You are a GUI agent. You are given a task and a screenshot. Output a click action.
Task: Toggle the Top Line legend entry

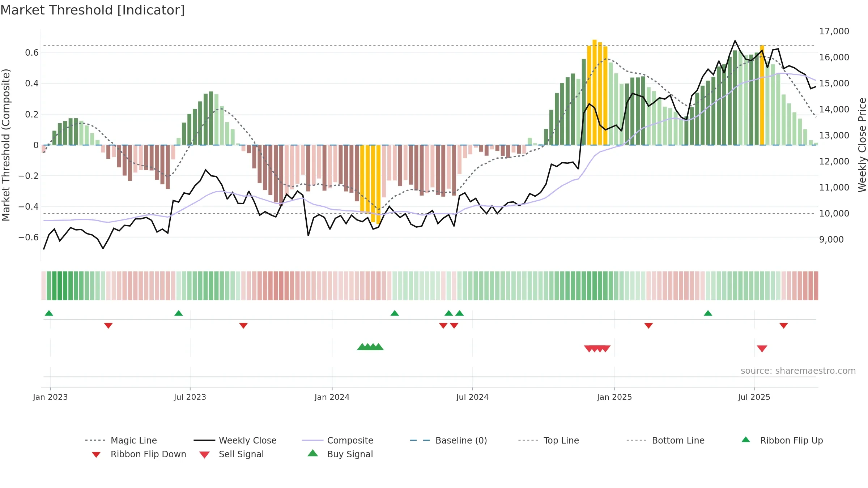pos(549,440)
